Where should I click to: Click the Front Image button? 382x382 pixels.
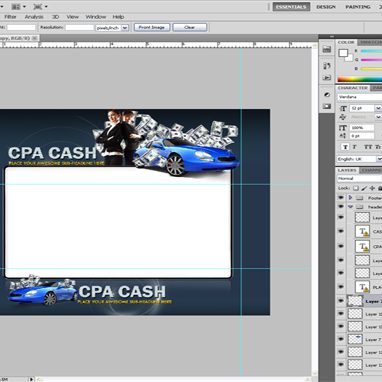152,27
